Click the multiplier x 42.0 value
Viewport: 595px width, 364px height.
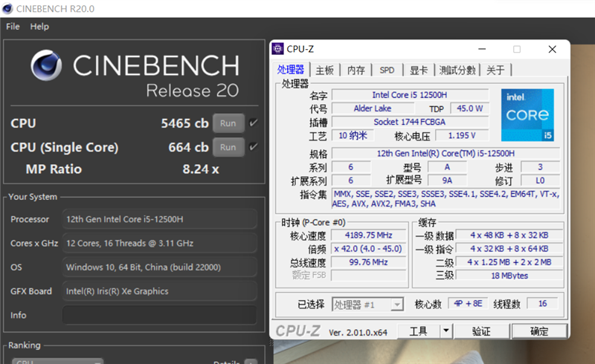[368, 249]
